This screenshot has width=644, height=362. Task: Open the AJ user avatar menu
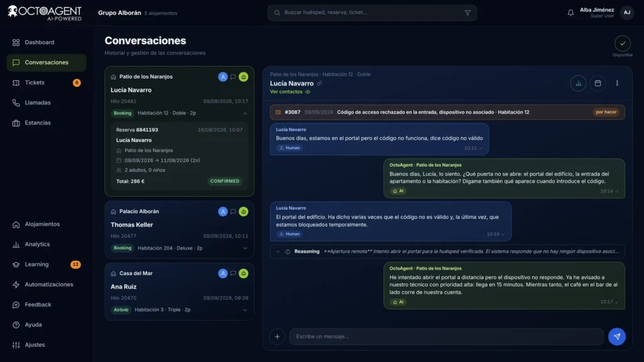click(x=627, y=13)
